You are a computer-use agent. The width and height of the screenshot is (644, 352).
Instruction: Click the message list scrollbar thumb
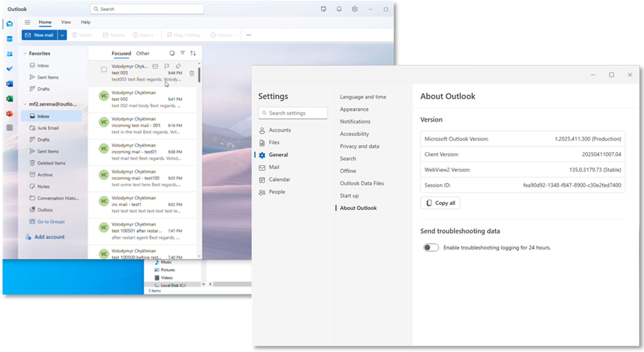[199, 75]
